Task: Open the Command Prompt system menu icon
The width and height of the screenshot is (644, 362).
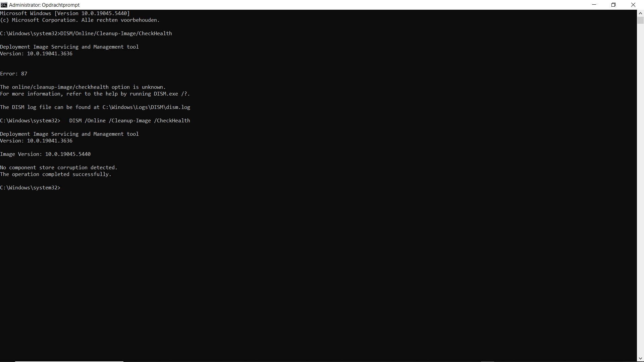Action: coord(4,5)
